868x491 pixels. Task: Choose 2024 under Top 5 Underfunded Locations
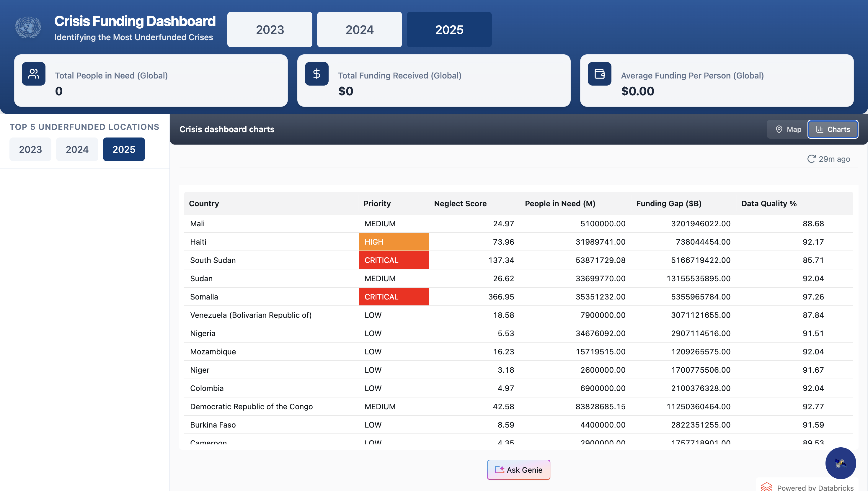(77, 149)
